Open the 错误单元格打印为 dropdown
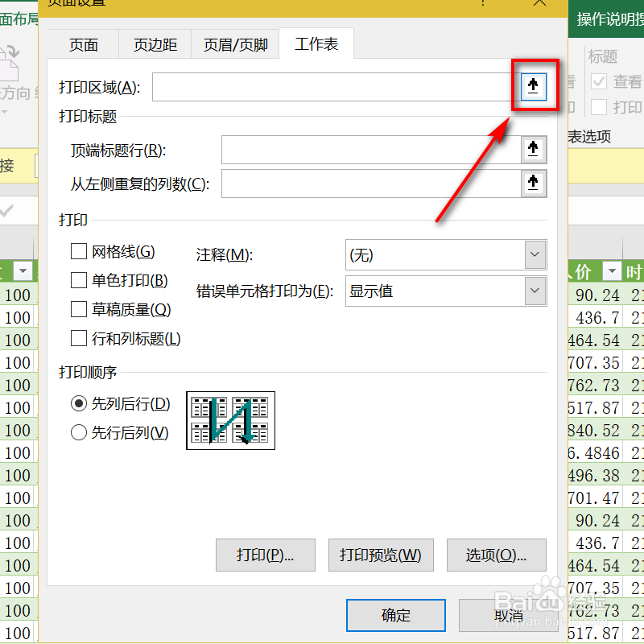This screenshot has height=644, width=644. tap(535, 290)
